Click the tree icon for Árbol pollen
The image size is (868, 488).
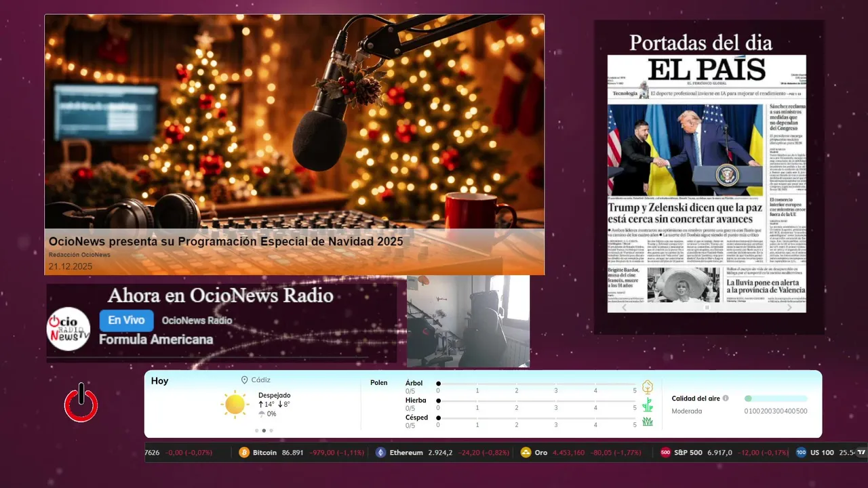(648, 386)
